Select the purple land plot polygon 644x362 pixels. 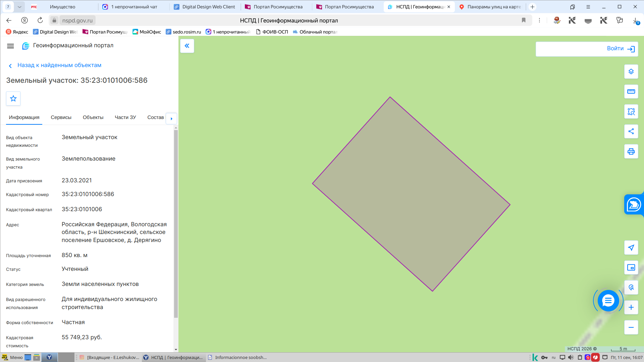click(411, 194)
